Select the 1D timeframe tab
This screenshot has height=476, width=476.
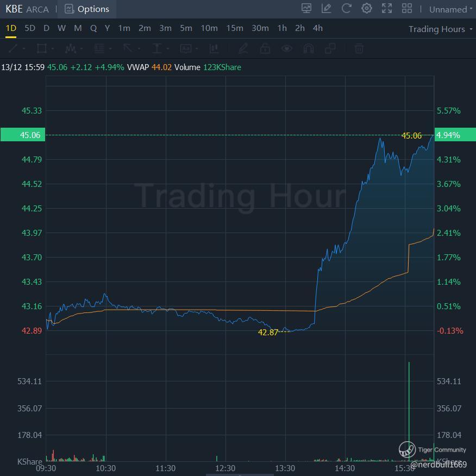click(11, 28)
